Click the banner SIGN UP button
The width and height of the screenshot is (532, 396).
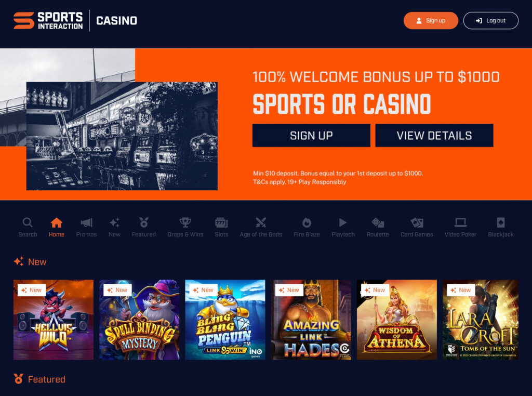tap(311, 136)
